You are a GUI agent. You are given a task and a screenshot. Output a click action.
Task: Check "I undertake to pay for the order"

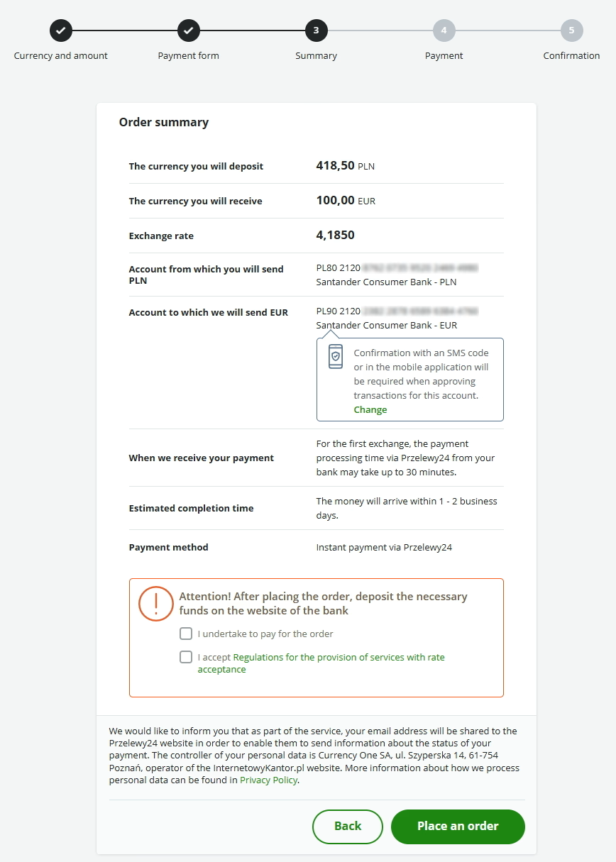(186, 634)
